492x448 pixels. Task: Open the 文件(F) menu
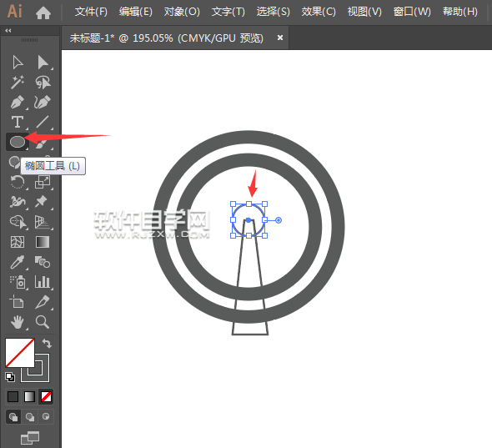coord(91,12)
